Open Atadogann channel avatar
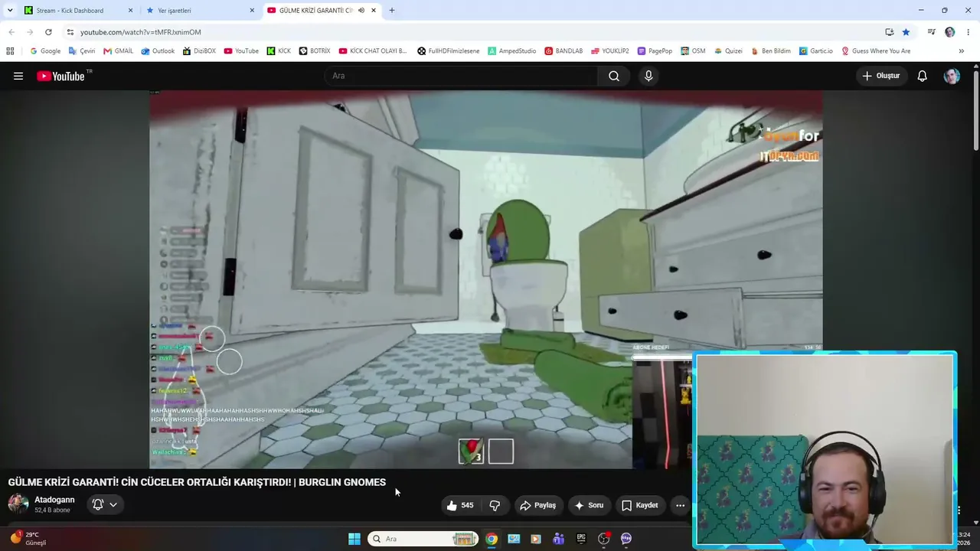980x551 pixels. coord(18,504)
